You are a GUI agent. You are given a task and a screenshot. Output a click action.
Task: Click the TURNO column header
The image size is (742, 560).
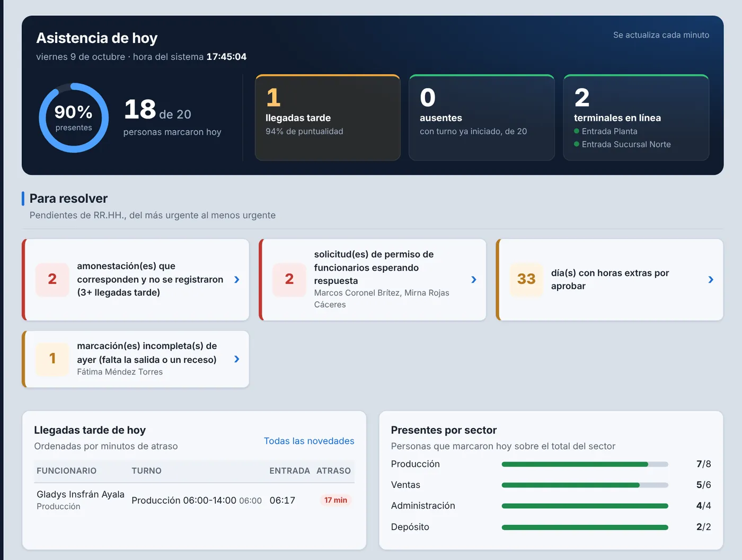click(146, 471)
